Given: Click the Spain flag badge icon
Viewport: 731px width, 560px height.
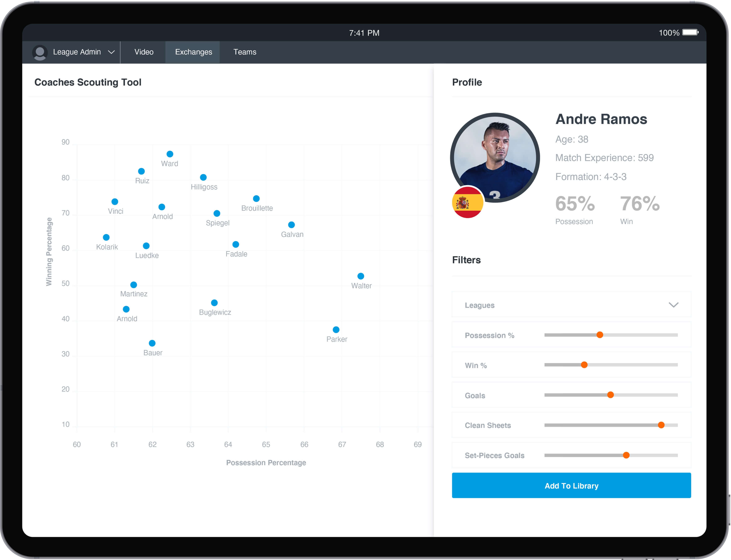Looking at the screenshot, I should (467, 202).
